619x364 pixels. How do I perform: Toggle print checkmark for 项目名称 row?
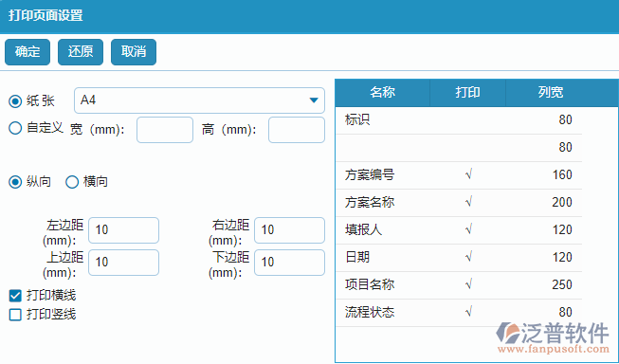(x=468, y=284)
